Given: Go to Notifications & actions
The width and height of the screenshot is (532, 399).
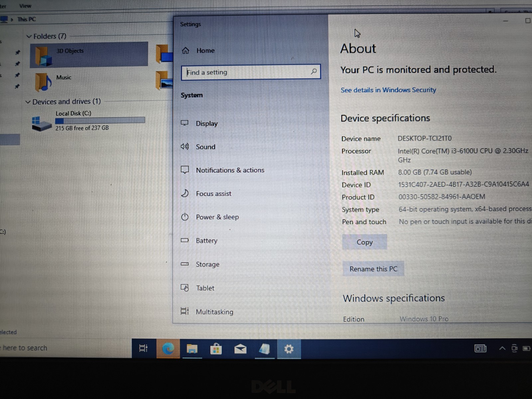Looking at the screenshot, I should pyautogui.click(x=230, y=170).
